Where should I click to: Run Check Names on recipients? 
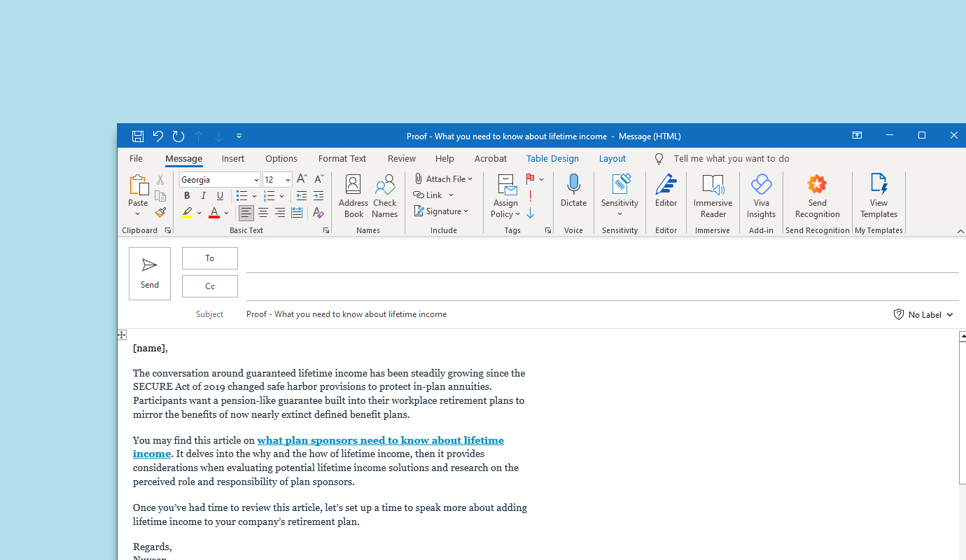pos(384,195)
